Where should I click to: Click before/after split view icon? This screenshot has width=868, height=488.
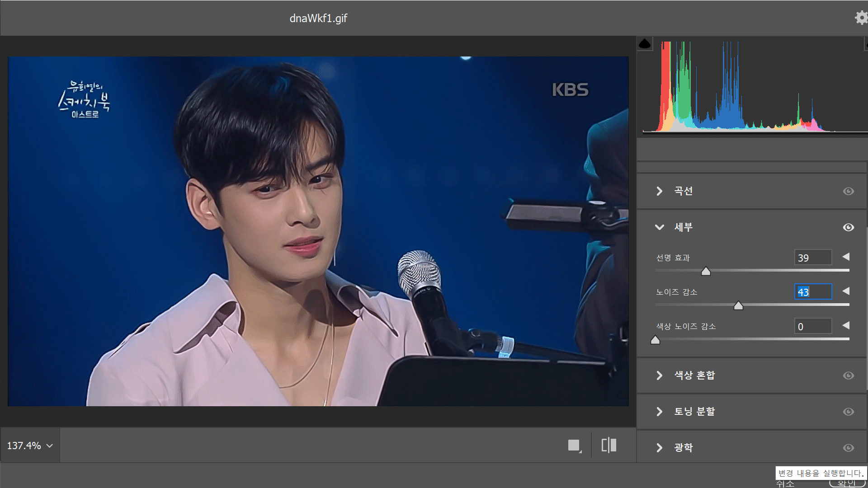pos(609,445)
